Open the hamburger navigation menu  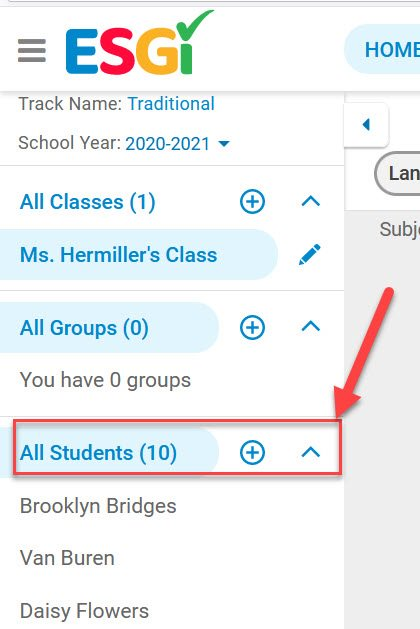pyautogui.click(x=32, y=50)
